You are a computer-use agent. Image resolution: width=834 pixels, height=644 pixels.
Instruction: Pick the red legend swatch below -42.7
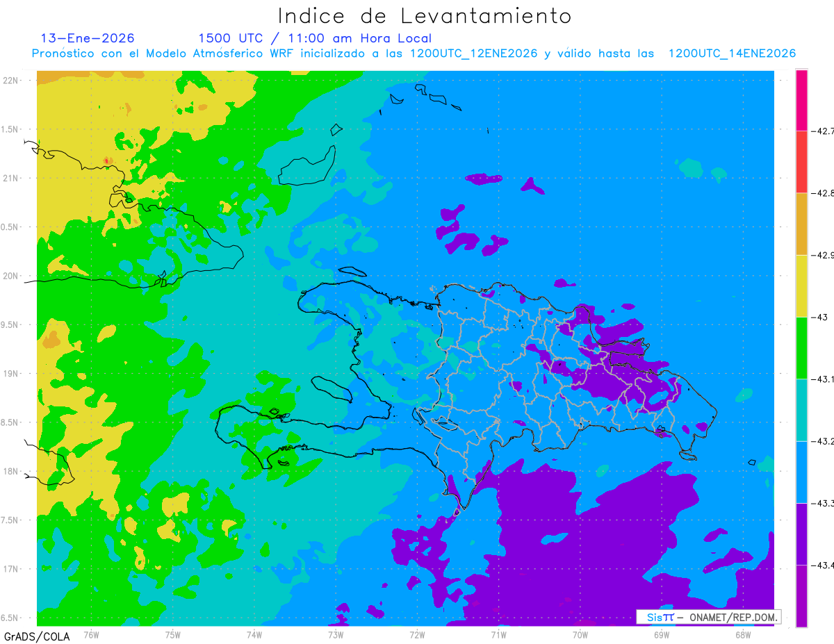coord(801,162)
